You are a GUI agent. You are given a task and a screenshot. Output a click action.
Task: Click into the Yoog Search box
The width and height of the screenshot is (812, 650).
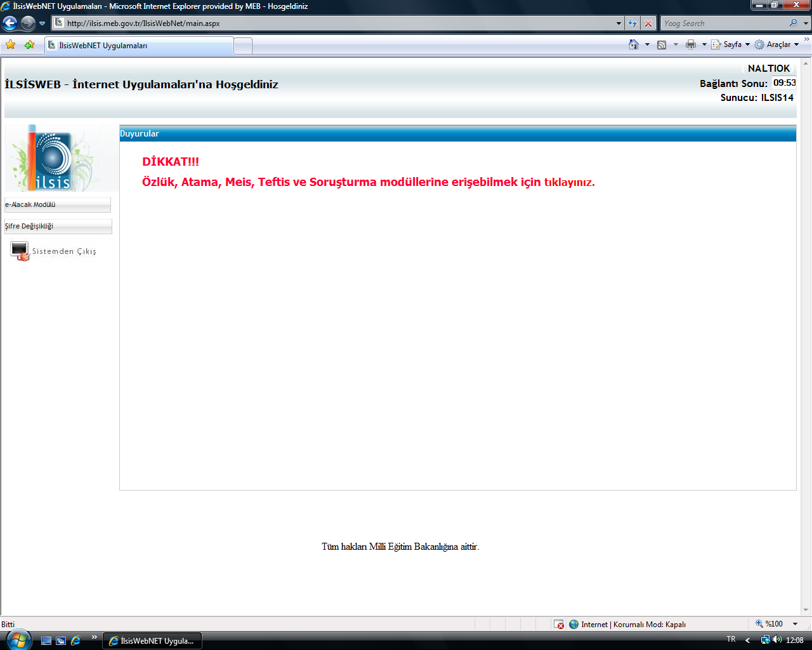[x=723, y=23]
